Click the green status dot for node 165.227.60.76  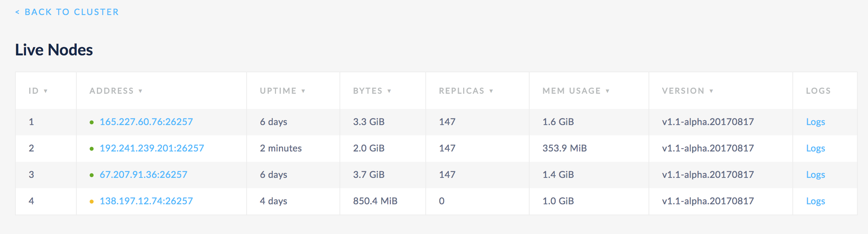pyautogui.click(x=92, y=122)
